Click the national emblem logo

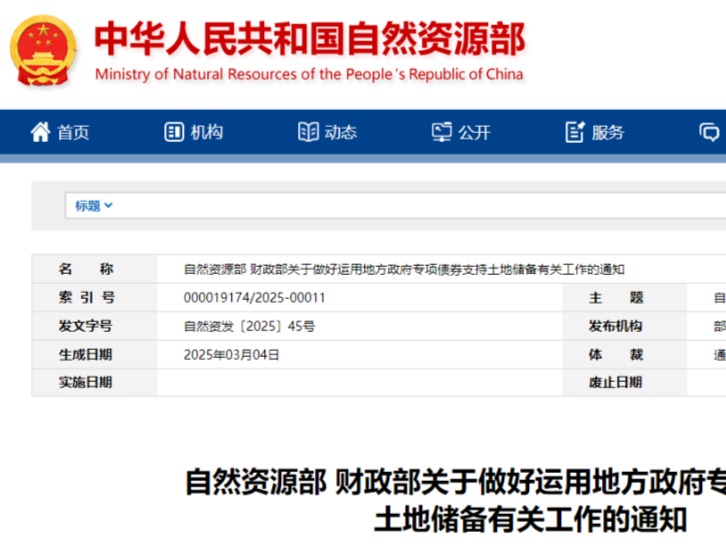point(43,50)
